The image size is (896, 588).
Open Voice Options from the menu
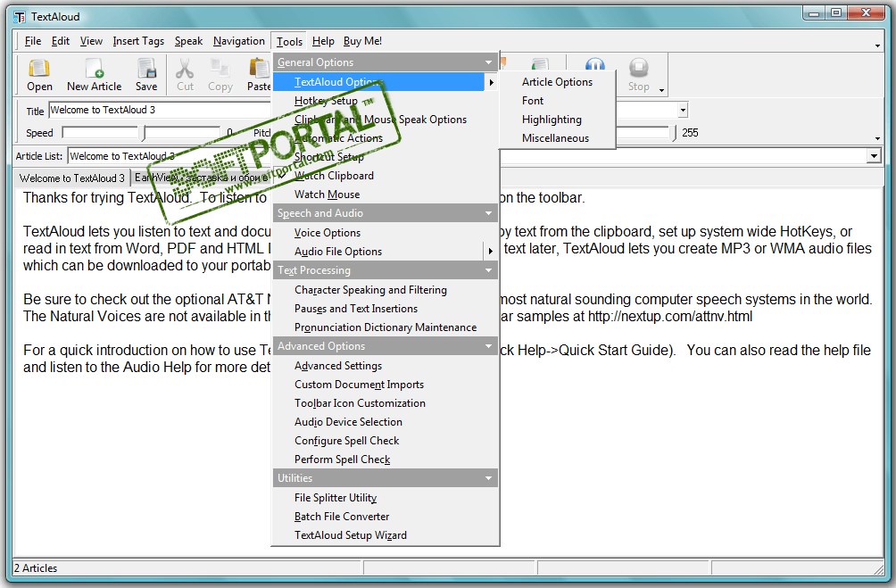point(386,233)
